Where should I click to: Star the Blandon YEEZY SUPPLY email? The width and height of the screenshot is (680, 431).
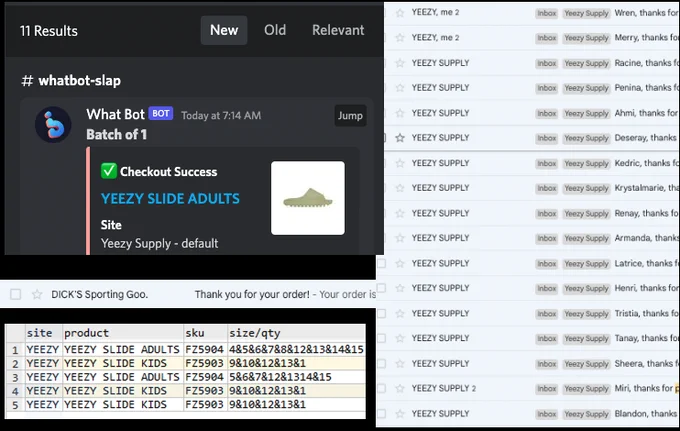(400, 414)
